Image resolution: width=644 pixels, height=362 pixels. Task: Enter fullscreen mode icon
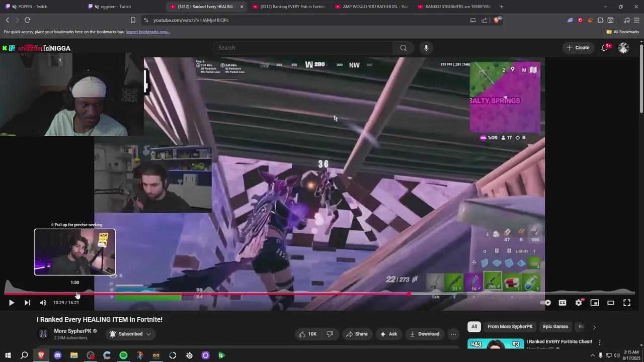(x=627, y=303)
